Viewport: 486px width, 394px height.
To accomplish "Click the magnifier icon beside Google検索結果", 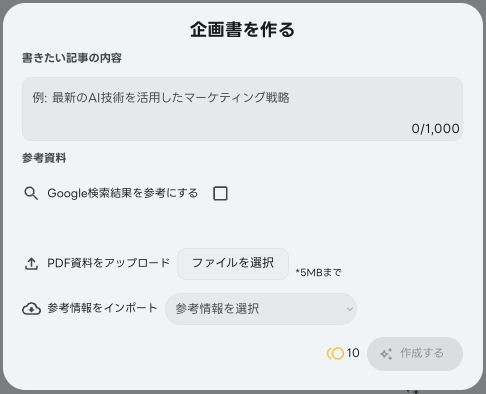I will coord(31,193).
